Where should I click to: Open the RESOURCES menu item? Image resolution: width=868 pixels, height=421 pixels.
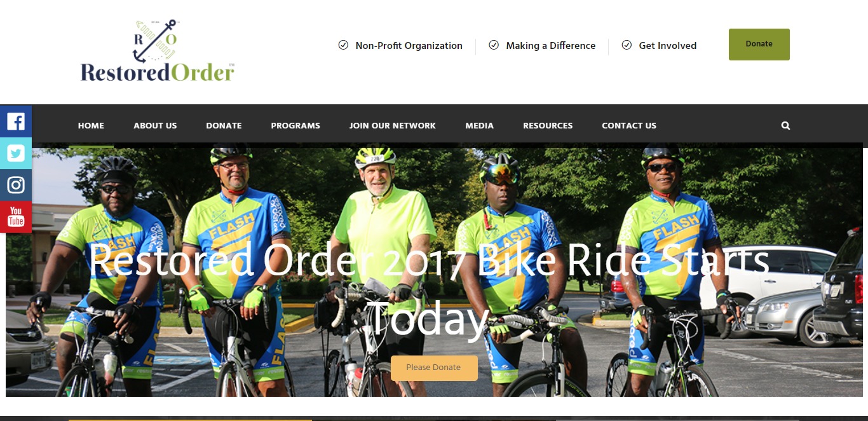(548, 126)
